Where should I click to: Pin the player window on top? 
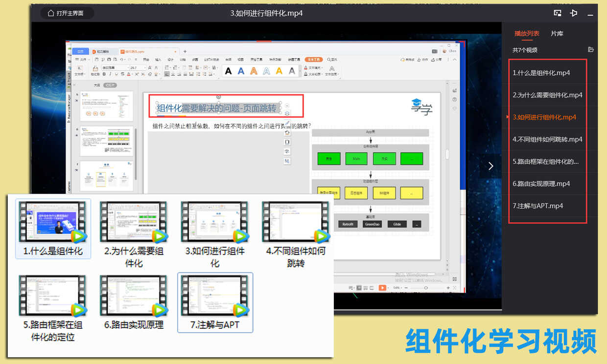pyautogui.click(x=574, y=13)
